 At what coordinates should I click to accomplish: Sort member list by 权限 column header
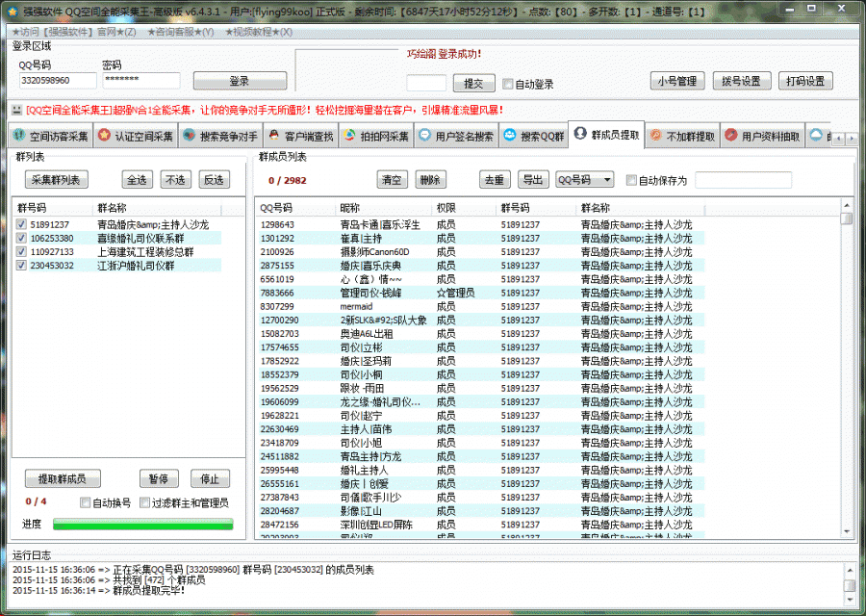pyautogui.click(x=464, y=209)
